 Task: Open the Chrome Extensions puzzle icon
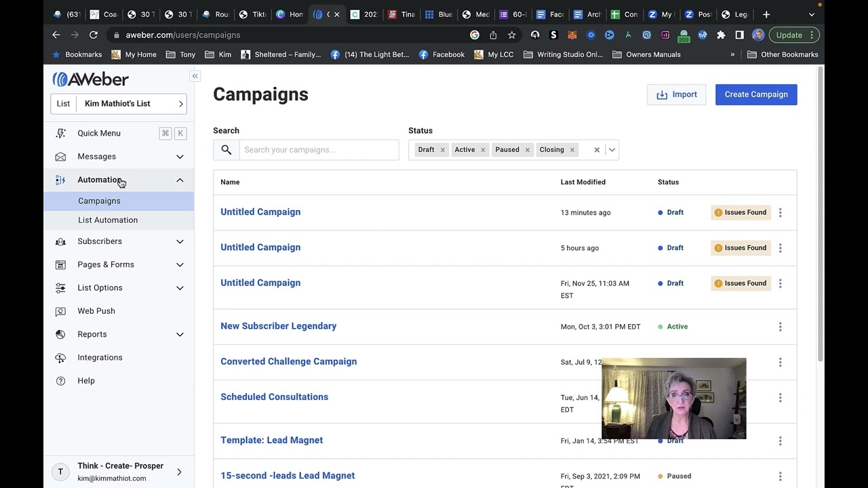tap(721, 35)
